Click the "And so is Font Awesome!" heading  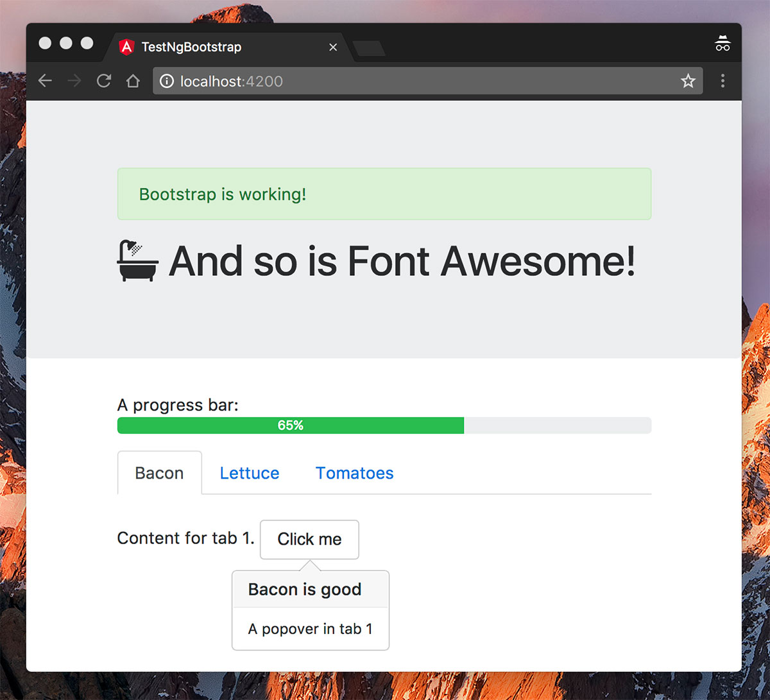[402, 261]
